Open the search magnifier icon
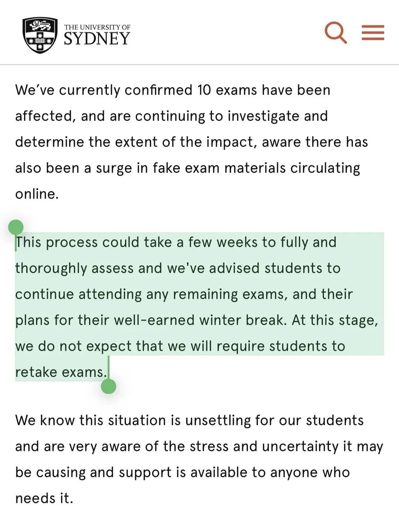Screen dimensions: 399x532 click(x=335, y=33)
